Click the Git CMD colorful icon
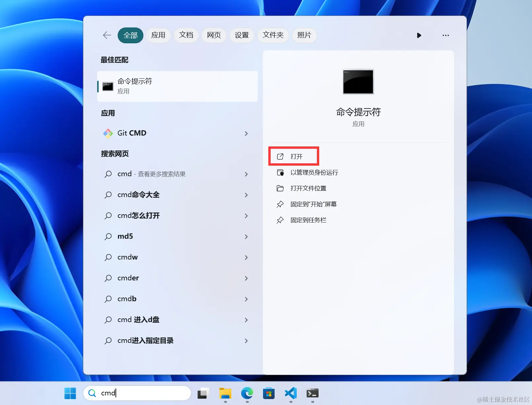This screenshot has width=532, height=405. [108, 133]
